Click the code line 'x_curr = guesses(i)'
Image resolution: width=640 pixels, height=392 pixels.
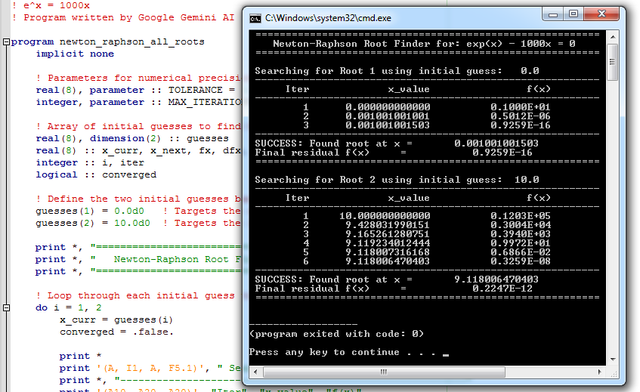[116, 320]
